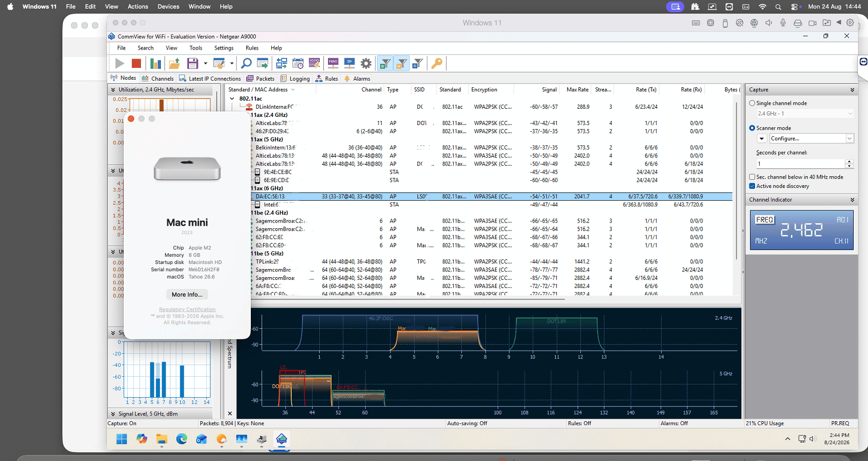The image size is (868, 461).
Task: Select the highlighted DA:EC:5E:13 node row
Action: 491,197
